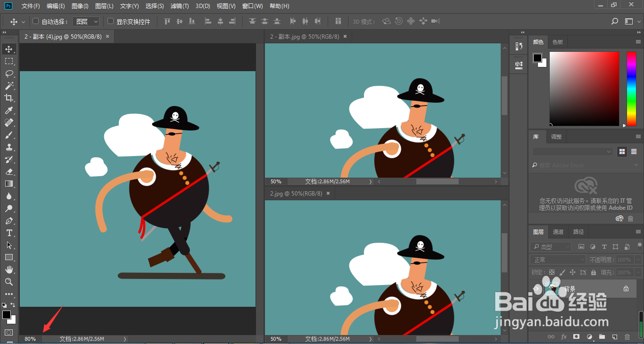This screenshot has width=644, height=344.
Task: Enable Show Transform Controls checkbox
Action: pos(111,21)
